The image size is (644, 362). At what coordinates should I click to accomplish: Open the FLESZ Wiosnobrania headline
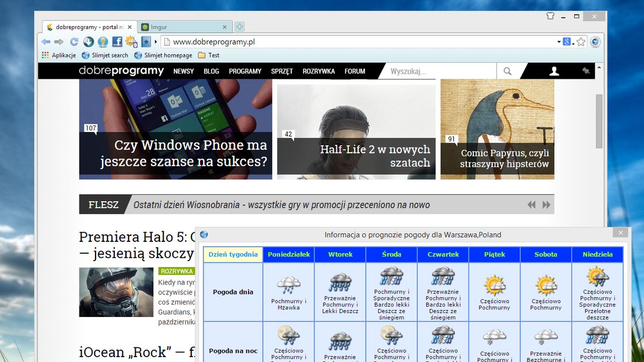[x=281, y=205]
